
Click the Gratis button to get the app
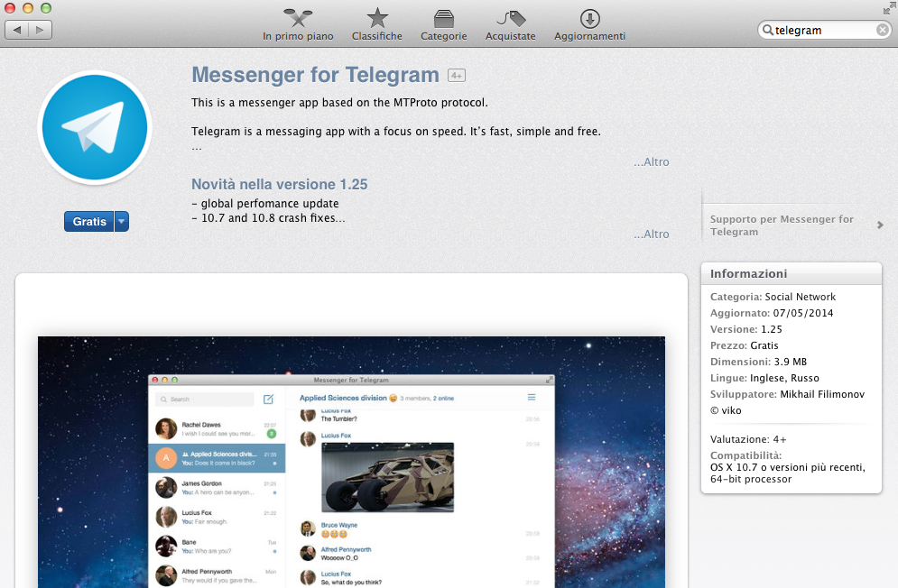coord(89,222)
